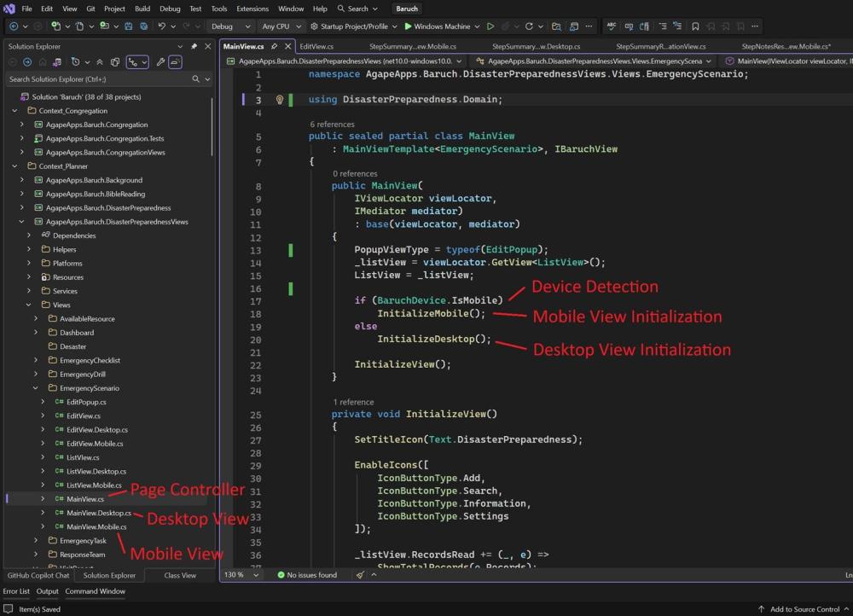Toggle the Preview Selected Items button
The image size is (853, 616).
[x=175, y=62]
